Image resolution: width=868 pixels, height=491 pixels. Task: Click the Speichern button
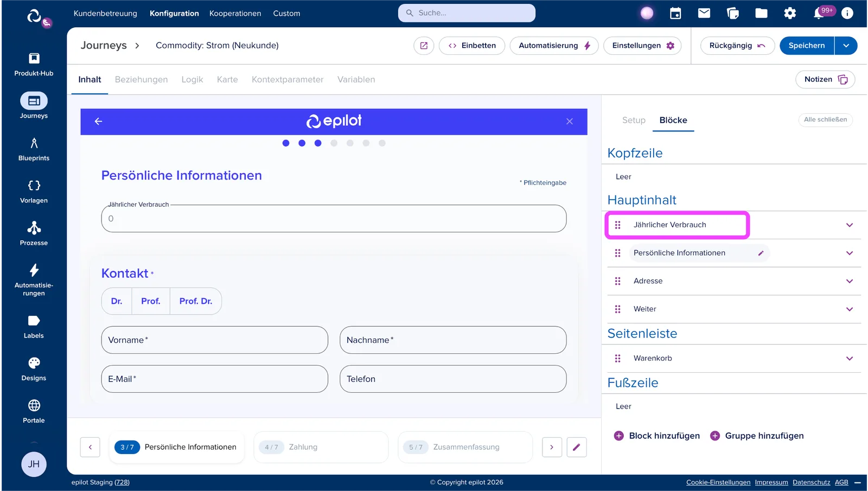(807, 46)
